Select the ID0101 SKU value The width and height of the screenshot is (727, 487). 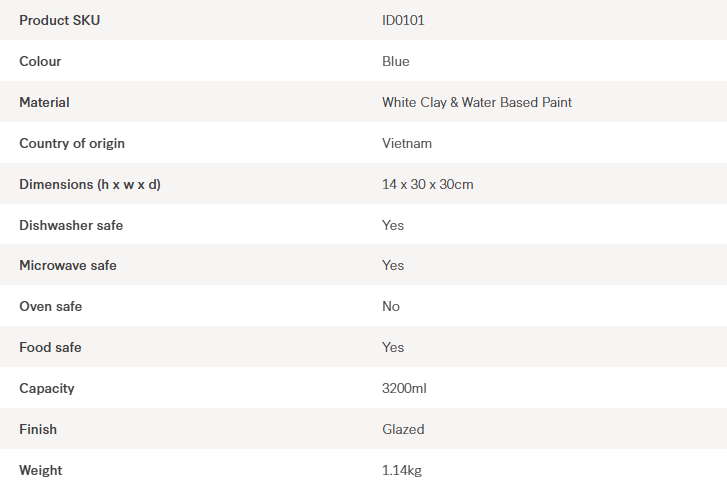403,20
